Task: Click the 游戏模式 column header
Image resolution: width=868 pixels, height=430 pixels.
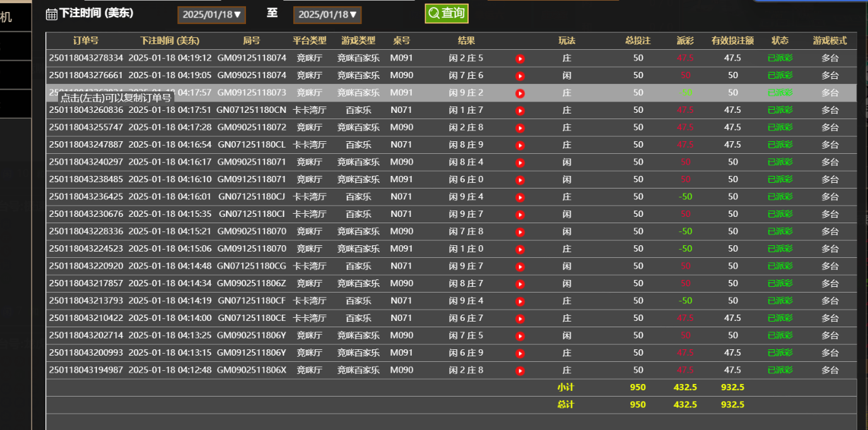Action: click(x=830, y=40)
